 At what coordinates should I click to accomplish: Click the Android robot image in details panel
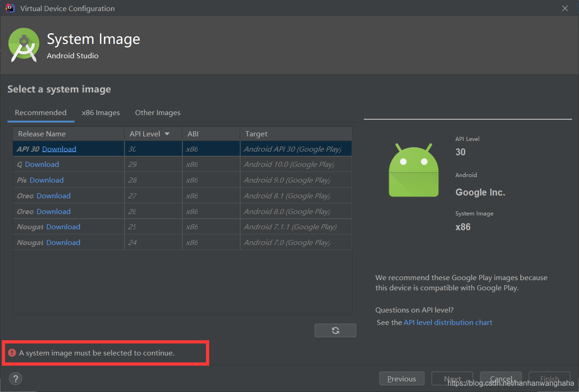point(413,170)
